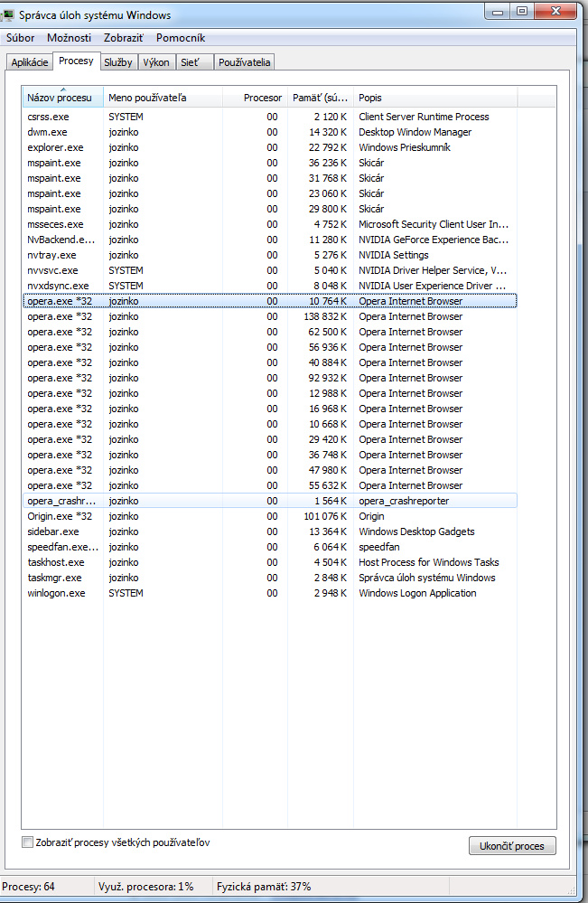This screenshot has width=588, height=903.
Task: Select the Procesy tab
Action: tap(76, 61)
